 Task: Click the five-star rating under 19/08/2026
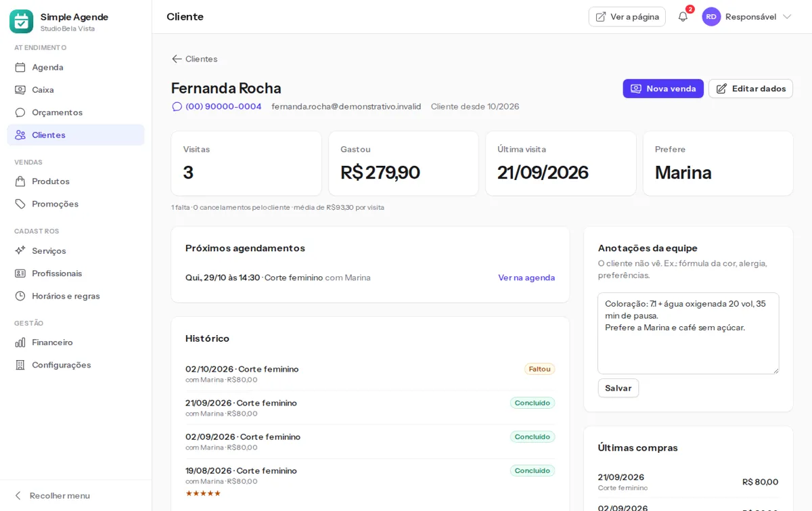point(203,493)
